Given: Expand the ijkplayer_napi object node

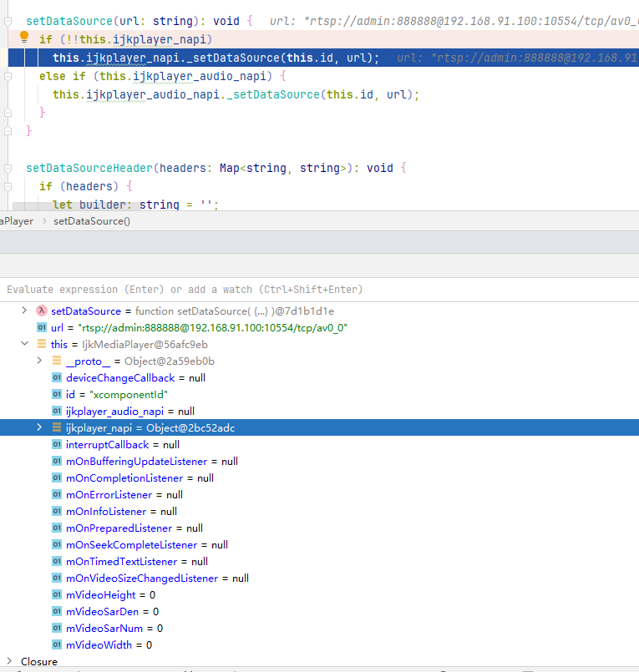Looking at the screenshot, I should [39, 427].
